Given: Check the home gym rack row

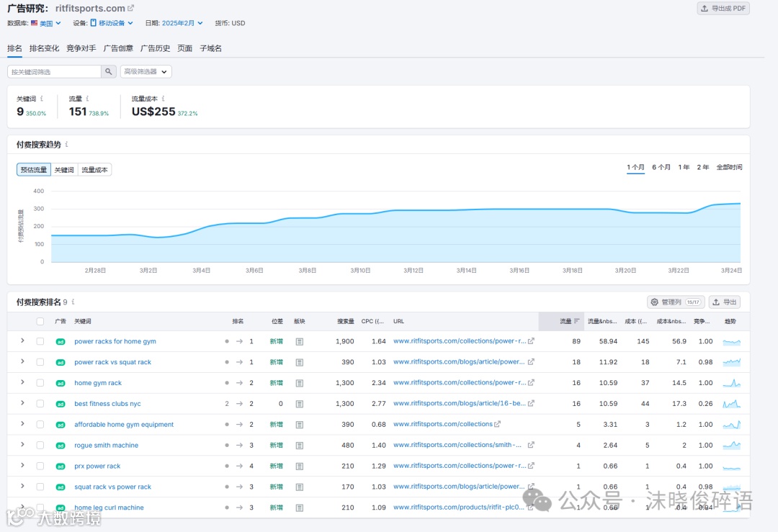Looking at the screenshot, I should click(40, 383).
